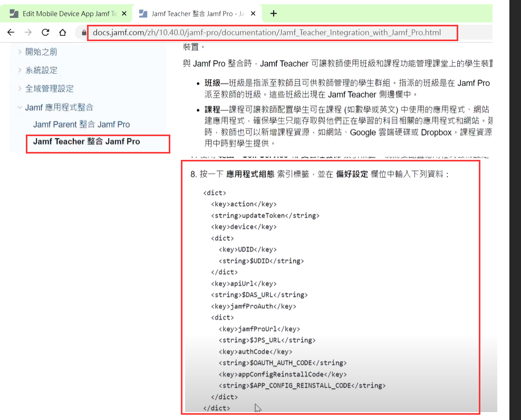Close the Edit Mobile Device App tab
521x420 pixels.
(124, 14)
